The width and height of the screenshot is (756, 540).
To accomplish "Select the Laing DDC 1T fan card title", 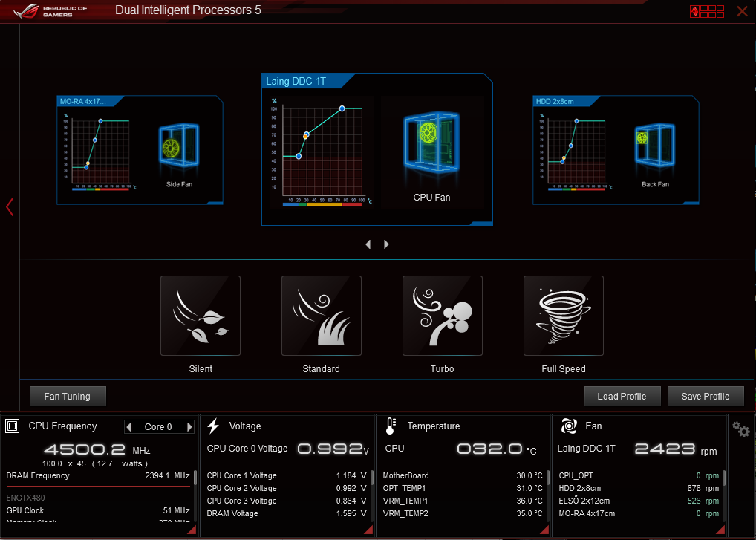I will click(x=296, y=81).
